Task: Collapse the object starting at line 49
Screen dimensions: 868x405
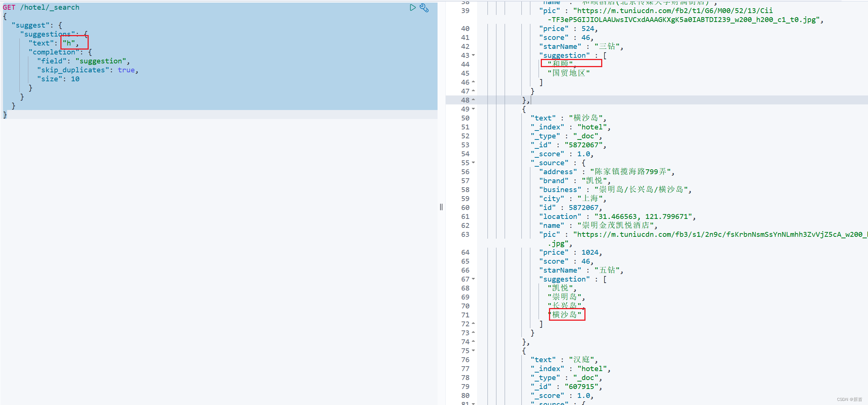Action: 473,109
